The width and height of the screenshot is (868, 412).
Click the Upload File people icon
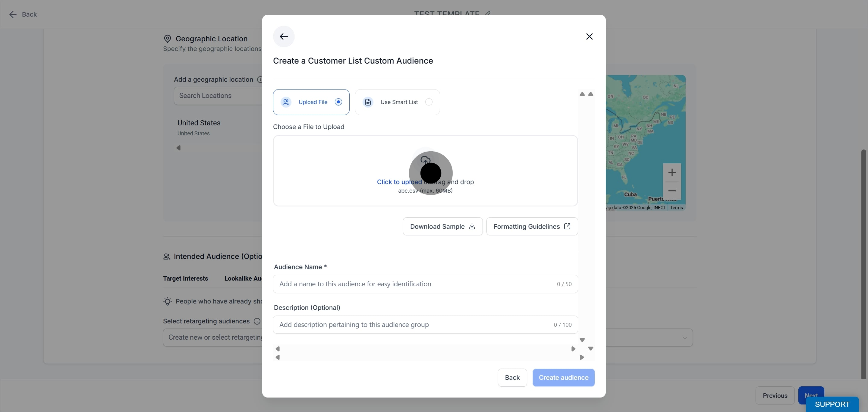(286, 102)
